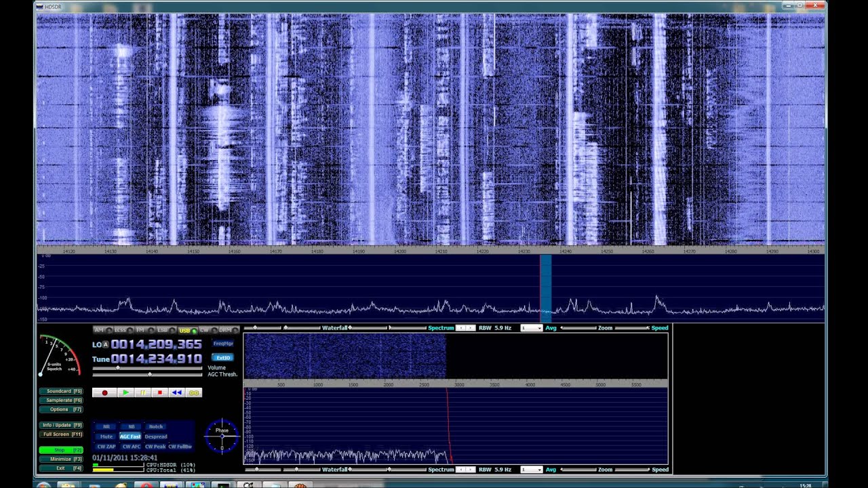Enable the Notch filter
Screen dimensions: 868x488
[156, 427]
